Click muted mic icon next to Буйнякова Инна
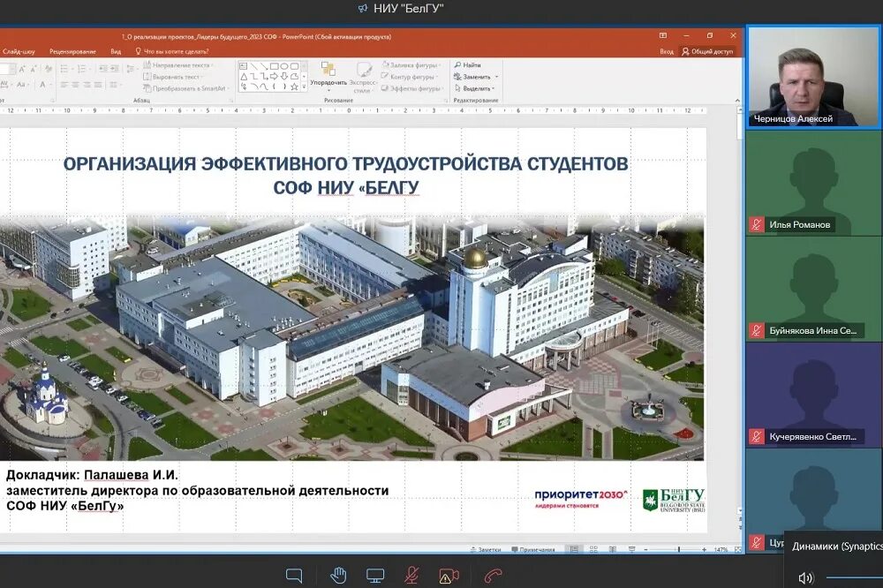The image size is (883, 588). [757, 330]
